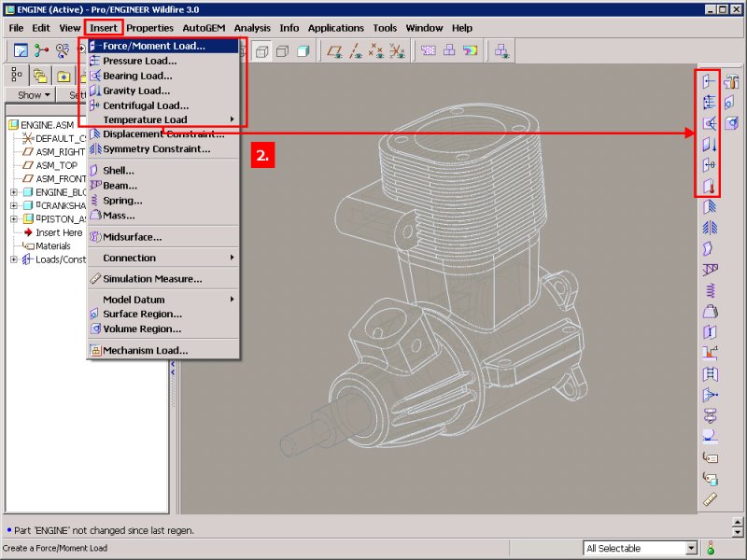Click the Centrifugal Load icon in right toolbar
The width and height of the screenshot is (747, 560).
709,165
